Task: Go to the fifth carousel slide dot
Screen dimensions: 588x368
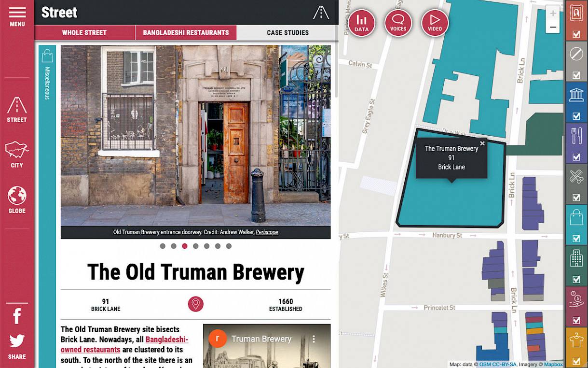Action: [206, 246]
